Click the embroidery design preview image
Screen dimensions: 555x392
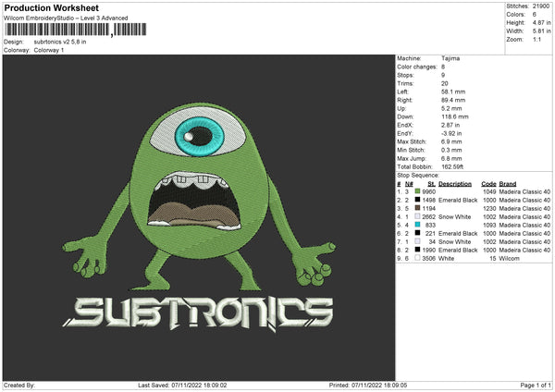click(199, 217)
